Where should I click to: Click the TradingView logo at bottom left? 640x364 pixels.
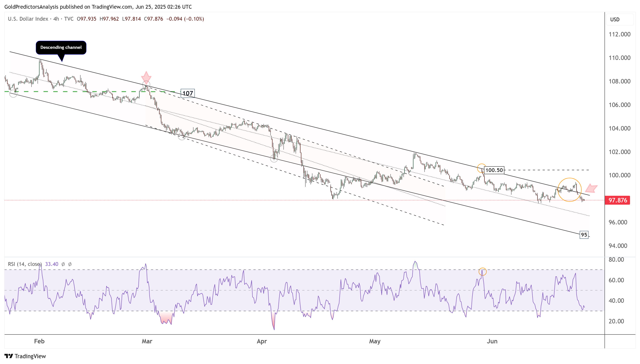coord(25,356)
